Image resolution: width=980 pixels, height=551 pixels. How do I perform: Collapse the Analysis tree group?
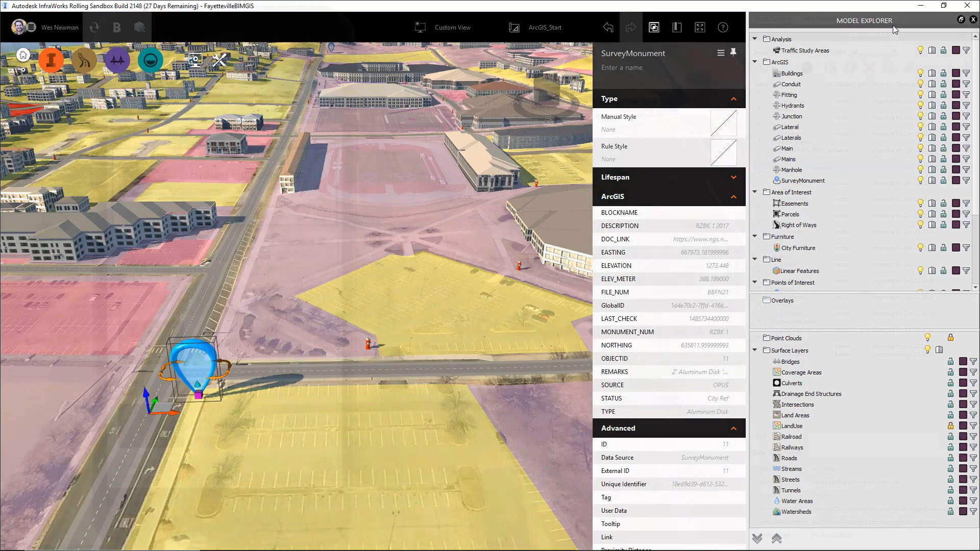755,39
